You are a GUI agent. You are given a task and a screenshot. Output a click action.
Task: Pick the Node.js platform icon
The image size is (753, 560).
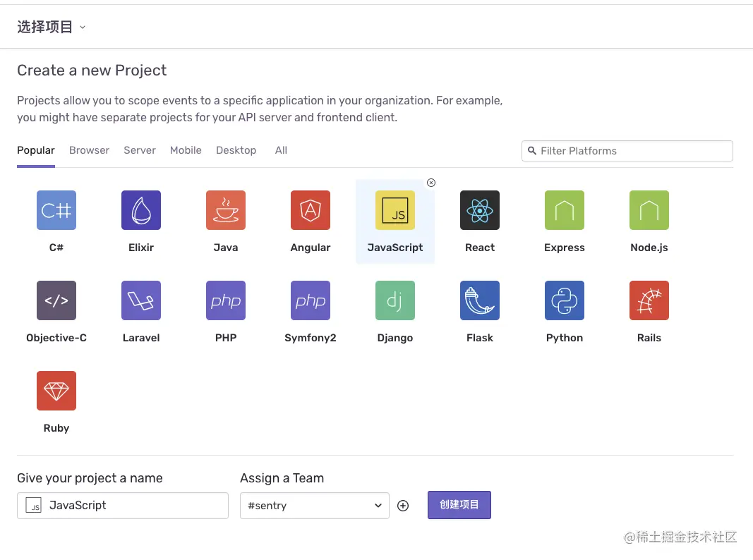649,210
